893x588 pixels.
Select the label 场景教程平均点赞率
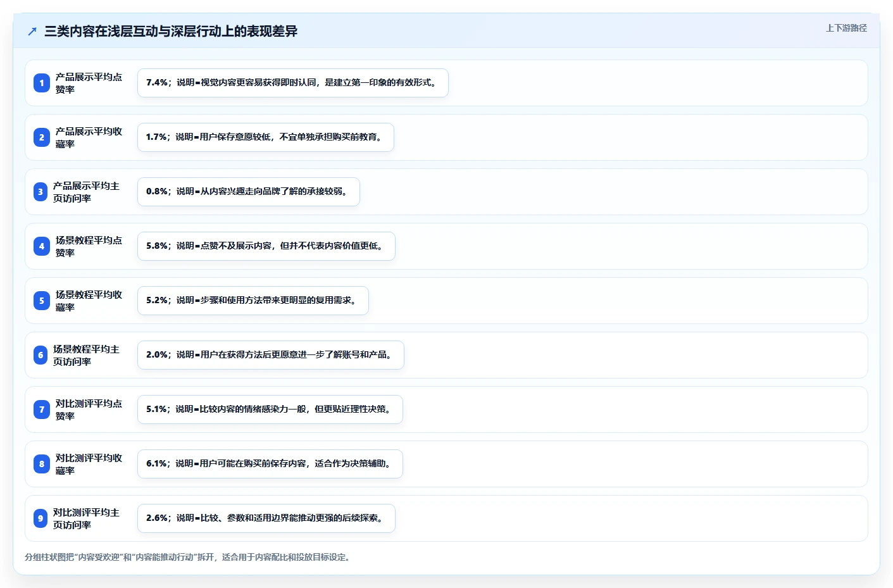[89, 246]
